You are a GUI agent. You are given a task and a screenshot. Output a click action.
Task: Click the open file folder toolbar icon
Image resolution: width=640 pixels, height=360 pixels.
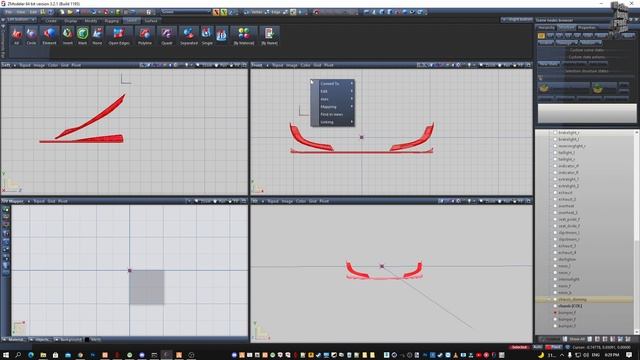pos(70,12)
